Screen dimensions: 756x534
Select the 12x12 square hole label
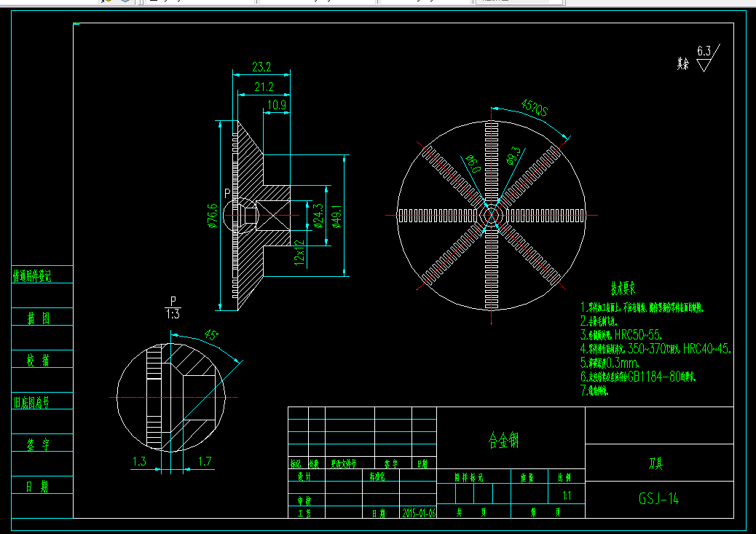pyautogui.click(x=299, y=253)
